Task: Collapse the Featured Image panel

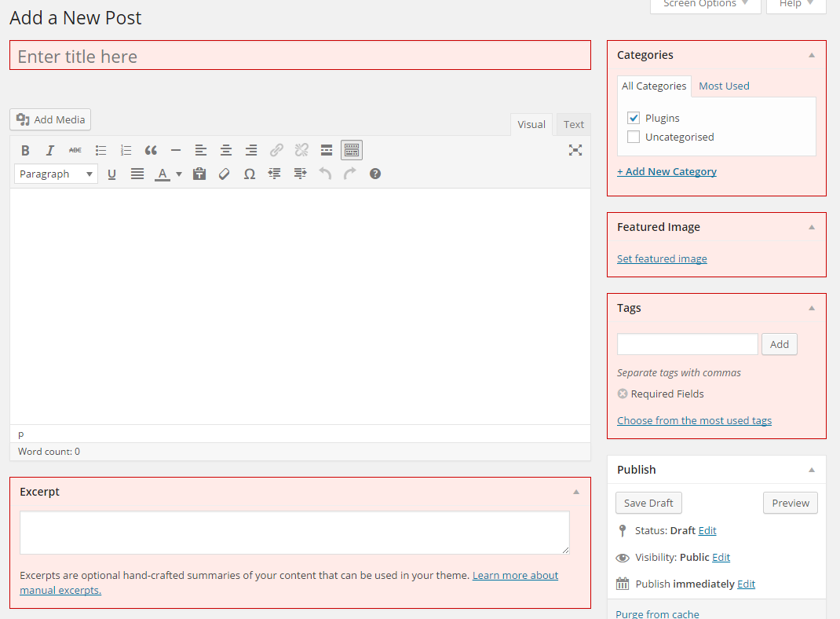Action: (812, 227)
